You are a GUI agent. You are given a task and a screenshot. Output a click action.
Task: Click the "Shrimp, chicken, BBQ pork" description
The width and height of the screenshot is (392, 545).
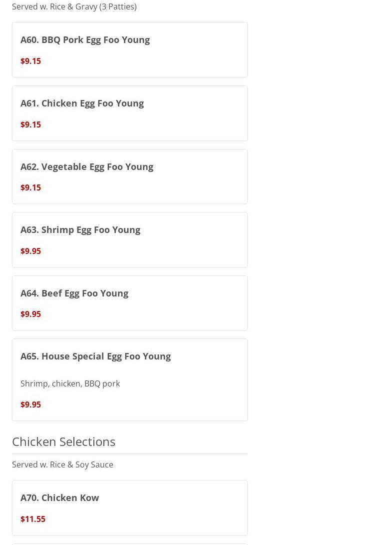(x=70, y=383)
